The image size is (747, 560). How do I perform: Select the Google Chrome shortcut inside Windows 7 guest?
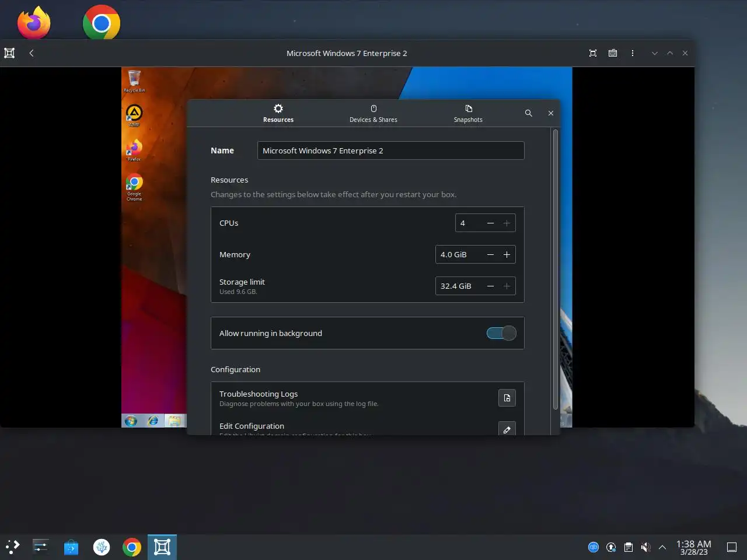click(134, 187)
